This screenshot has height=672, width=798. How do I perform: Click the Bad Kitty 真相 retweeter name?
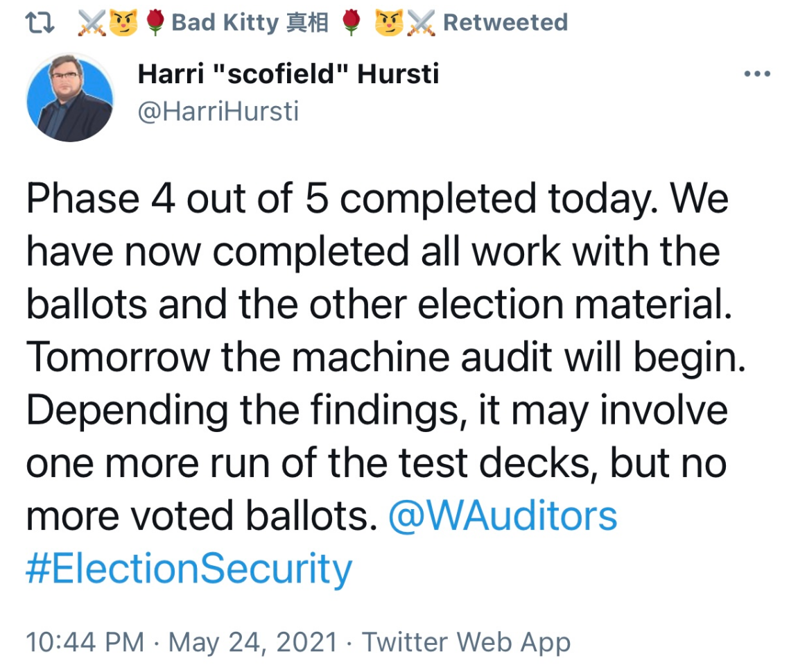point(250,22)
